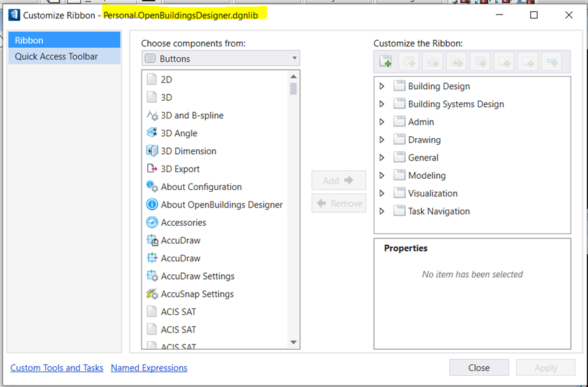Click the Close button at bottom

coord(479,368)
